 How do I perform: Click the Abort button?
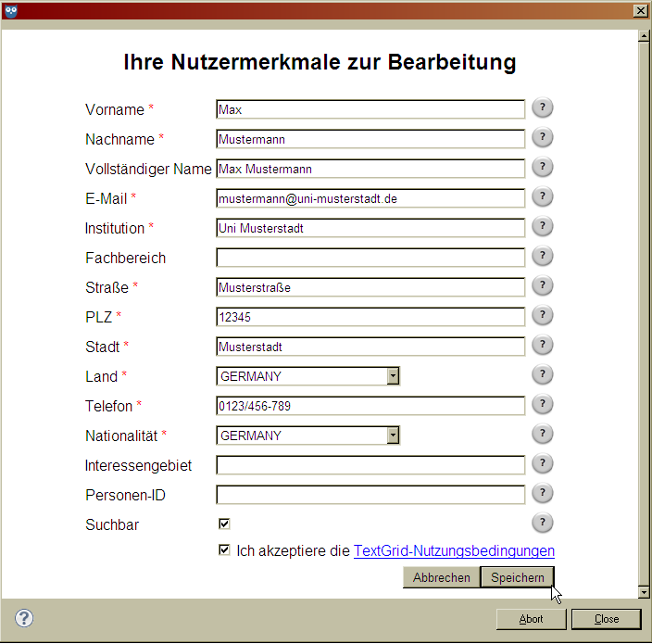point(531,619)
